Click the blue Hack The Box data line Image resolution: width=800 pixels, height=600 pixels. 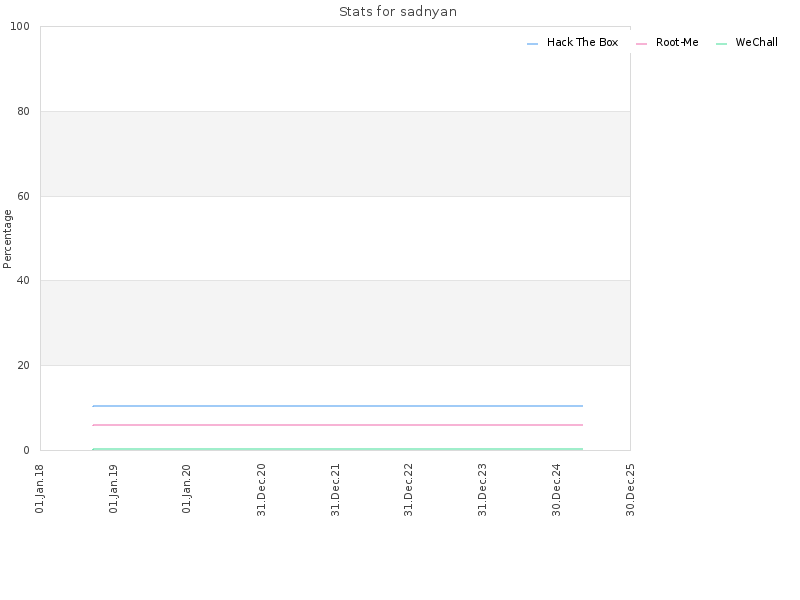point(337,406)
